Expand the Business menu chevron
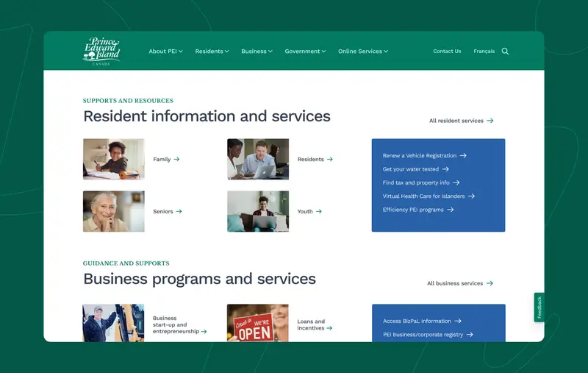This screenshot has width=588, height=373. 270,51
